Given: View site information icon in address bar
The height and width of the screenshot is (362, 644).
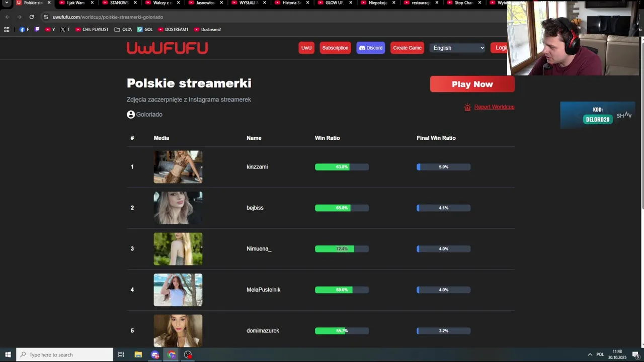Looking at the screenshot, I should 46,17.
